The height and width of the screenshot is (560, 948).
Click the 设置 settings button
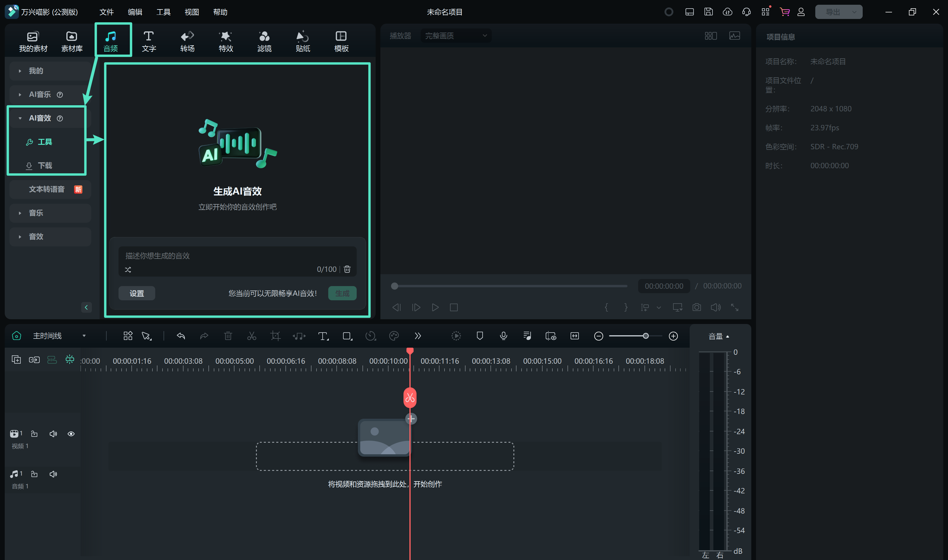(136, 293)
